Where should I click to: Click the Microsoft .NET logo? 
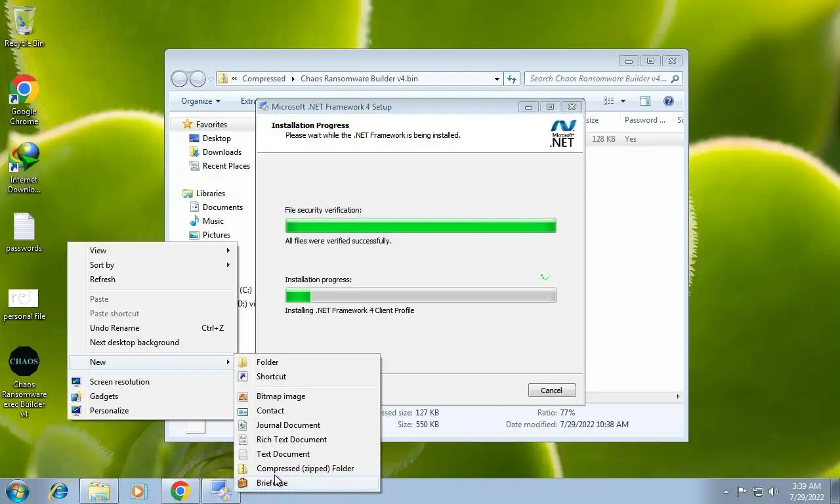562,133
